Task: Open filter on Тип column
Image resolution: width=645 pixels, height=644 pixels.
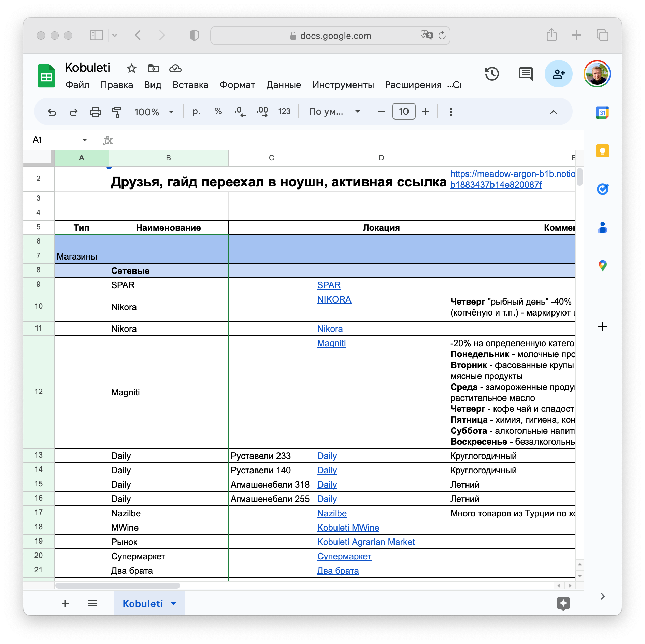Action: [x=102, y=242]
